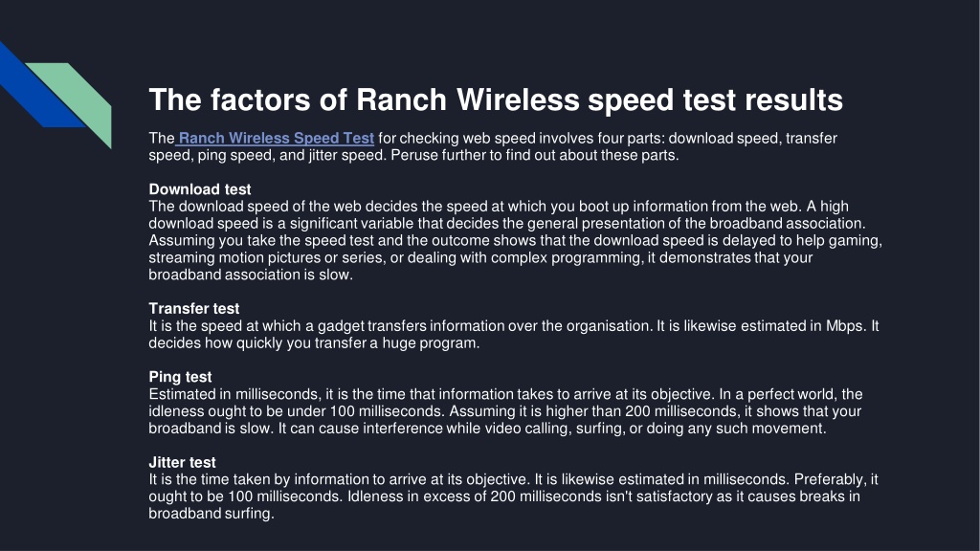Click the slide title about speed test results
Screen dimensions: 980x551
click(x=496, y=99)
